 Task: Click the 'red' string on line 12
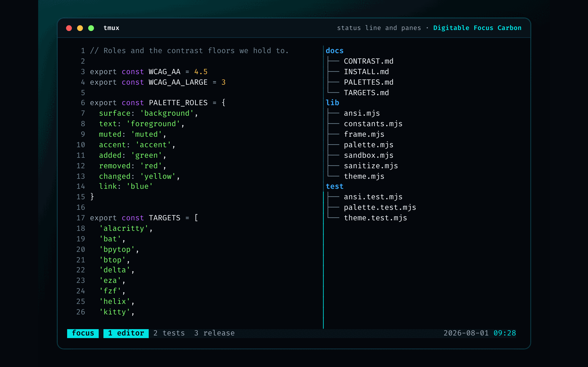(x=151, y=166)
